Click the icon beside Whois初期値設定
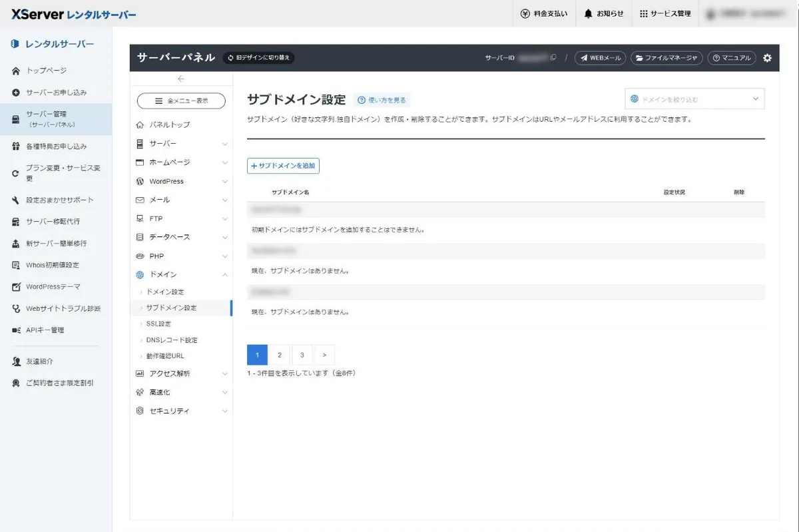This screenshot has height=532, width=799. (16, 265)
